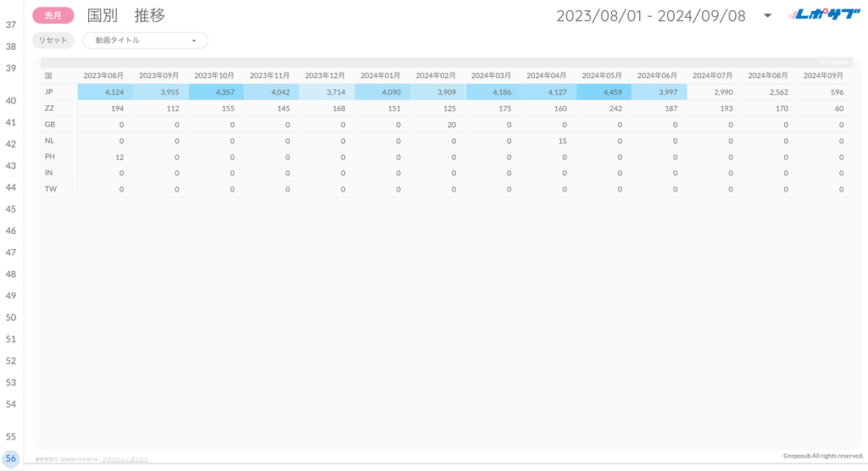Image resolution: width=868 pixels, height=471 pixels.
Task: Click the JP 4,459 highlighted cell
Action: click(x=604, y=92)
